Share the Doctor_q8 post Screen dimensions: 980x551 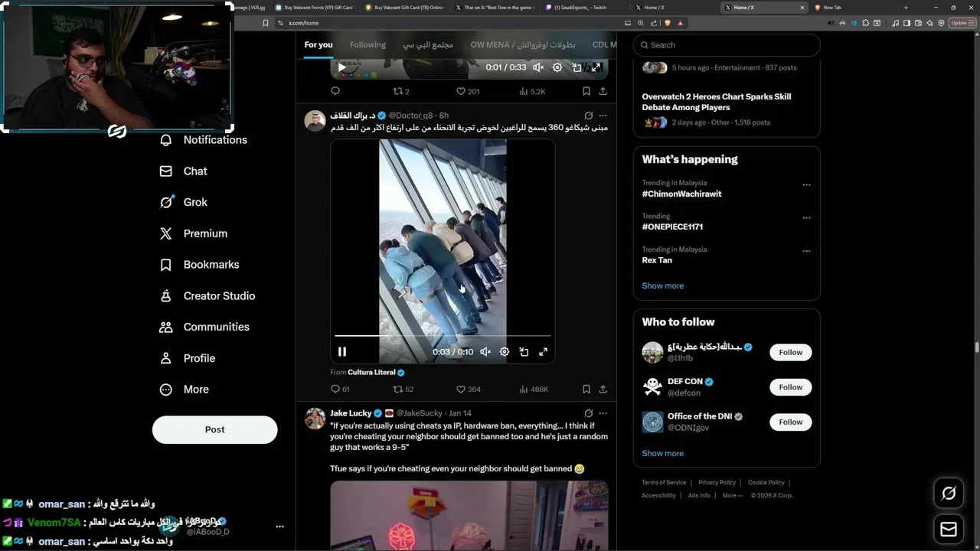pyautogui.click(x=603, y=389)
